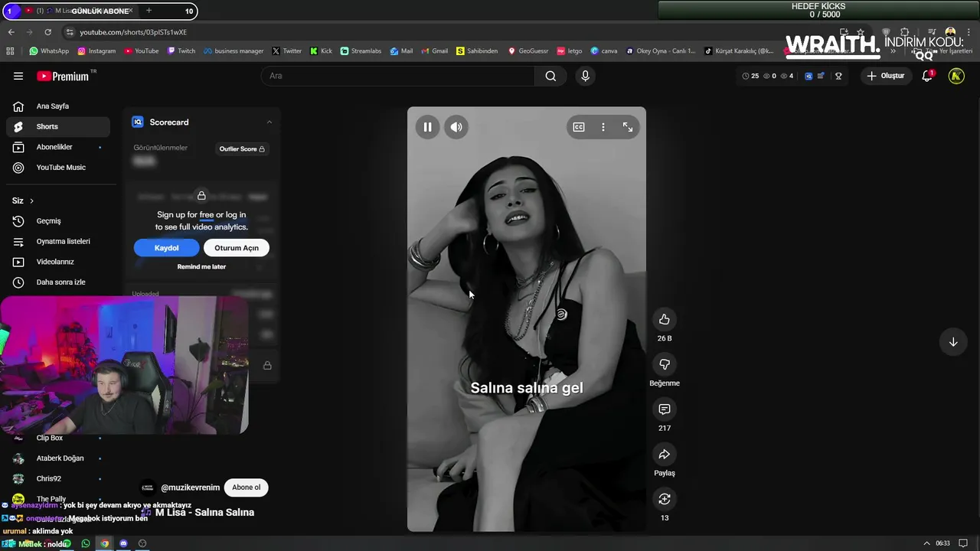This screenshot has height=551, width=980.
Task: Click the trophy icon in the extension stats bar
Action: click(x=838, y=76)
